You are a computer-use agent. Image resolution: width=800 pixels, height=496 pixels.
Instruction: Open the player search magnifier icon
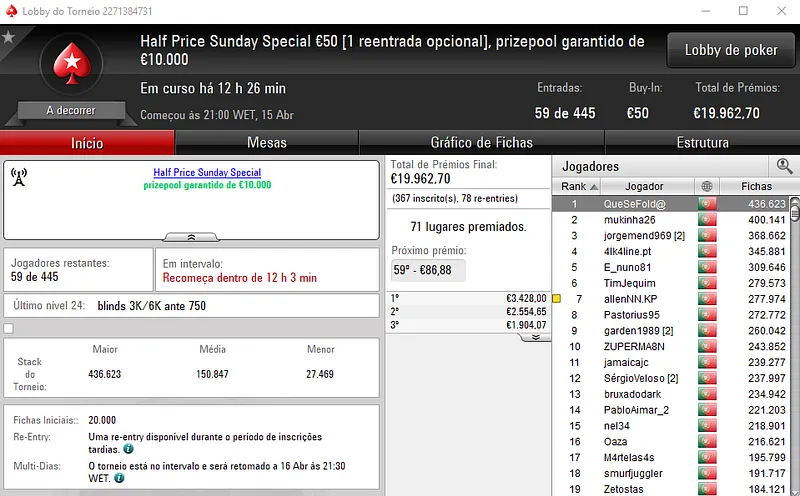coord(784,166)
